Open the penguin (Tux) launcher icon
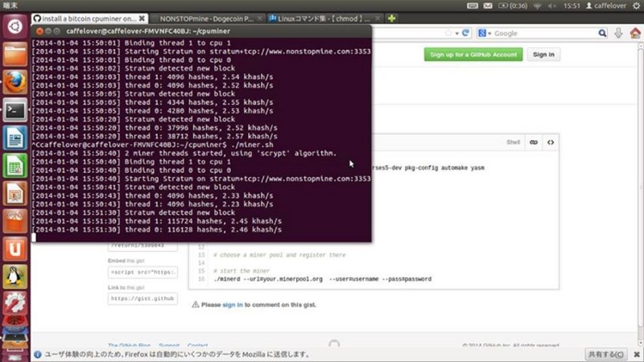 (14, 276)
